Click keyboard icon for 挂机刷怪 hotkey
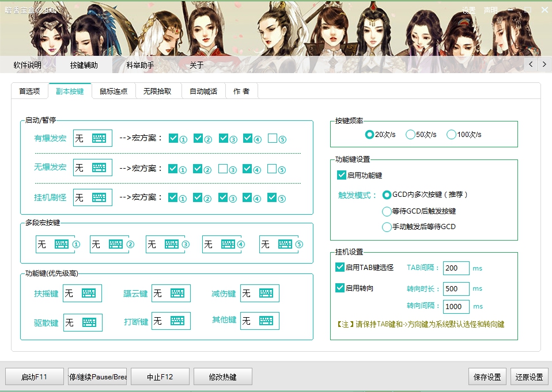Image resolution: width=552 pixels, height=392 pixels. pyautogui.click(x=99, y=197)
